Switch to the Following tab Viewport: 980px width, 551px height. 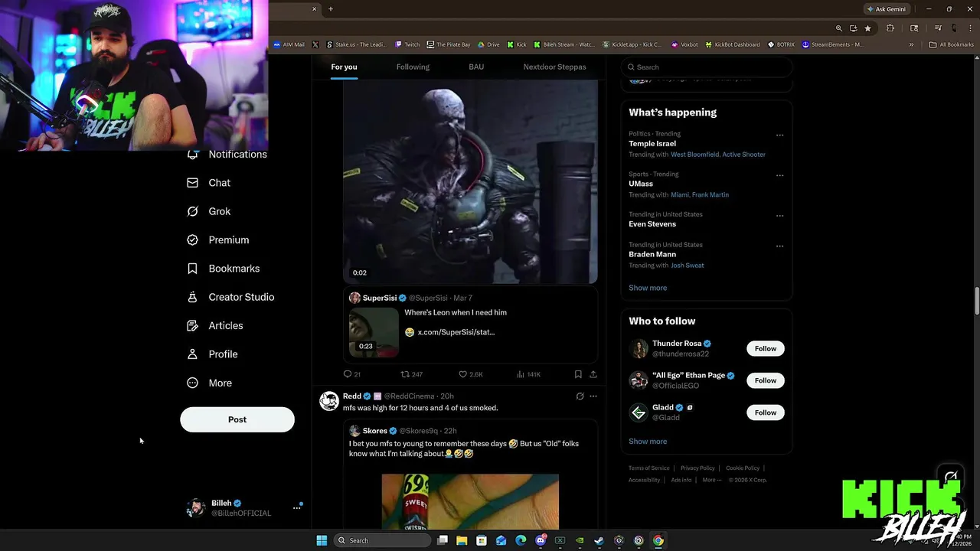[413, 67]
